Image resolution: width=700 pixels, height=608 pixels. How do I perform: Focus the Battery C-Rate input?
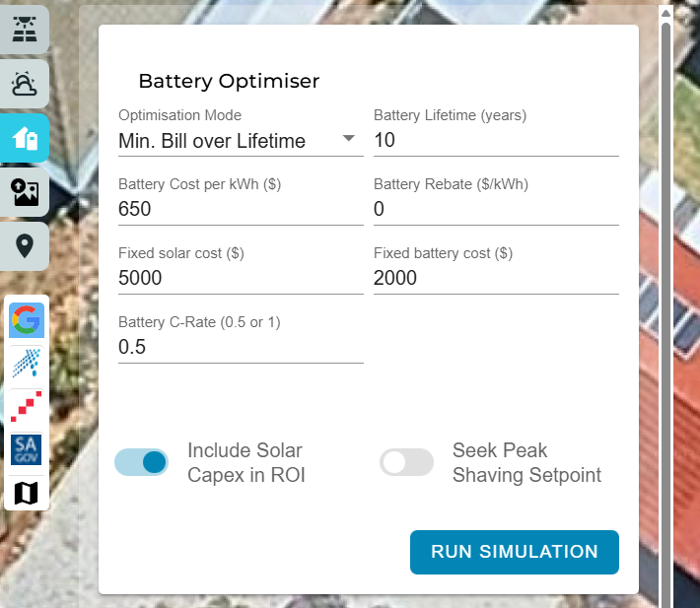coord(240,348)
